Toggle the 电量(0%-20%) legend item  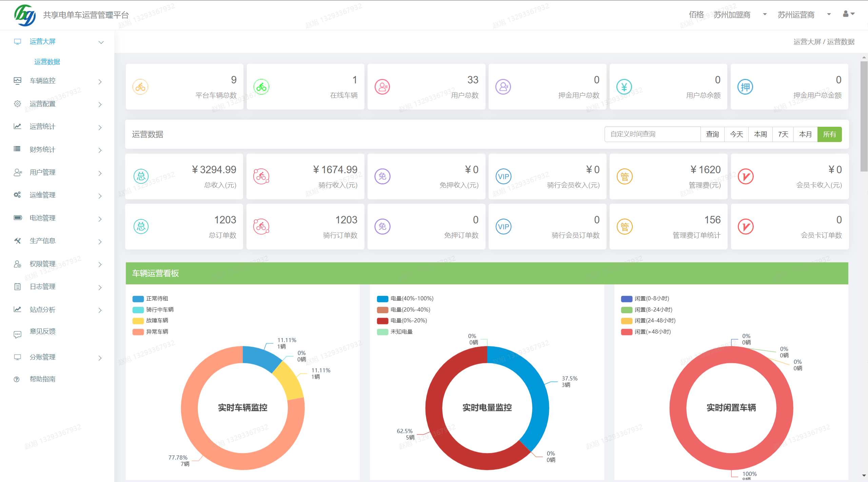pyautogui.click(x=409, y=321)
